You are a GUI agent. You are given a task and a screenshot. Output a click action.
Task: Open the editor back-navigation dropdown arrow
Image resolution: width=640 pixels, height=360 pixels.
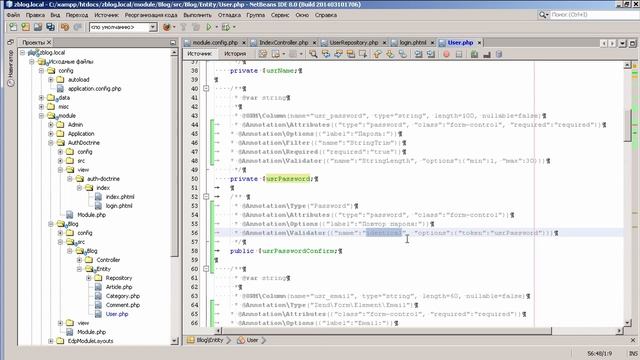click(284, 54)
